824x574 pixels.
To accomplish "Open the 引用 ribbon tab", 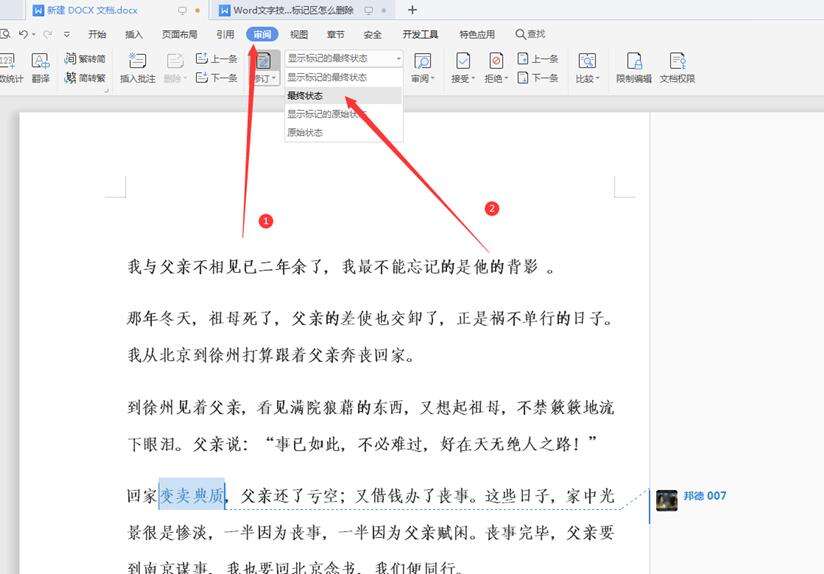I will (x=225, y=34).
